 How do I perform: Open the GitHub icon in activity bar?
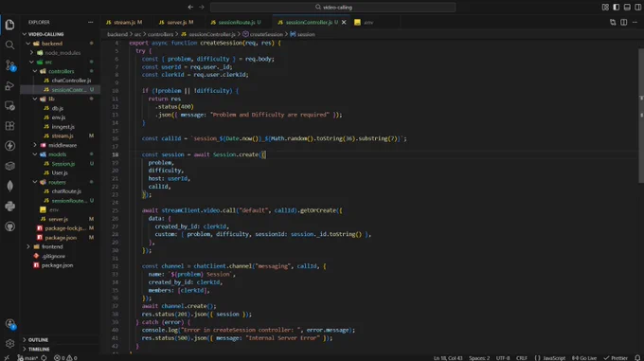9,226
